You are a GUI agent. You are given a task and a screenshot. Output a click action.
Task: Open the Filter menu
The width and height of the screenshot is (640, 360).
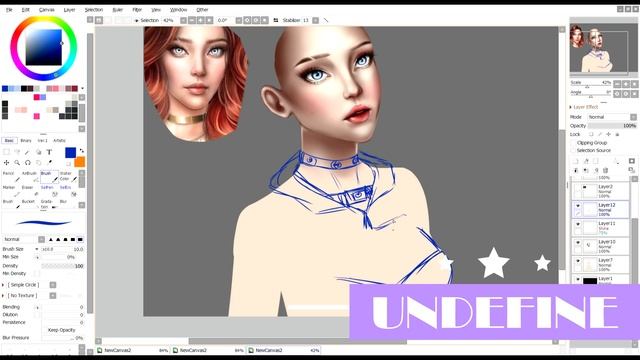coord(137,9)
